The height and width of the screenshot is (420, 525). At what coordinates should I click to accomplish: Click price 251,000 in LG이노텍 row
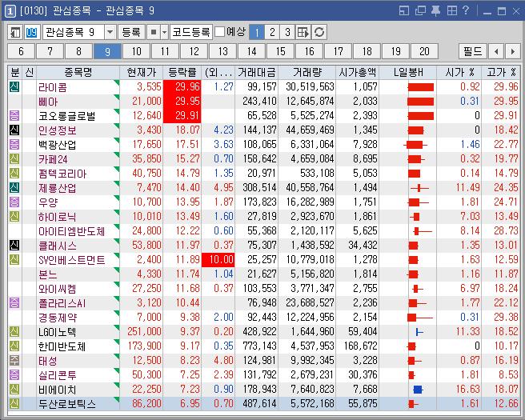(144, 332)
